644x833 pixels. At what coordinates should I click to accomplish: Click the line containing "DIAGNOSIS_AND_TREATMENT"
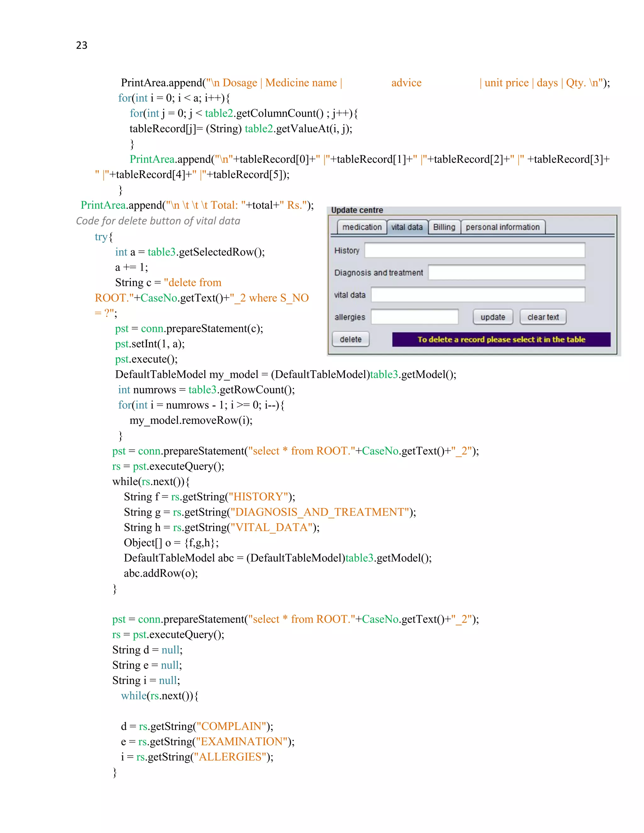(270, 512)
